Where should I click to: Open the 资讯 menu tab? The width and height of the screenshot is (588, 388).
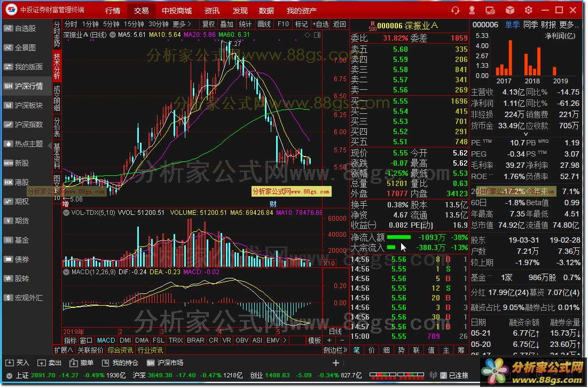click(x=212, y=11)
